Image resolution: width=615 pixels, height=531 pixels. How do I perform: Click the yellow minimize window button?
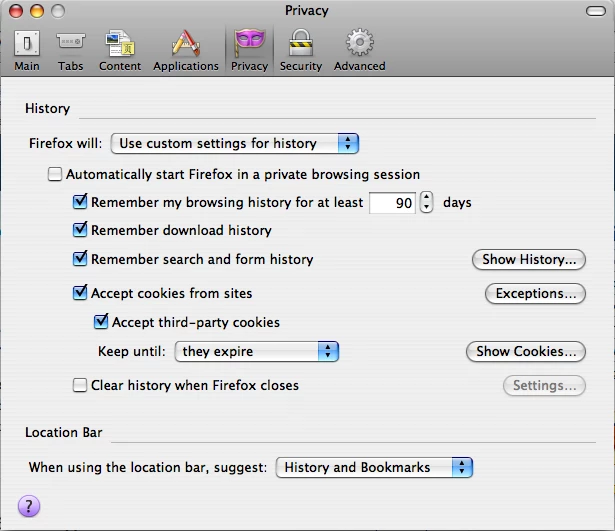point(37,11)
